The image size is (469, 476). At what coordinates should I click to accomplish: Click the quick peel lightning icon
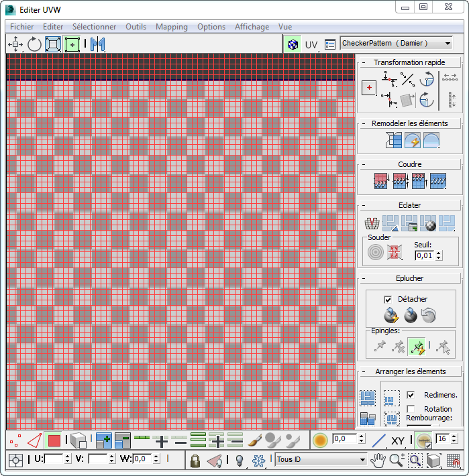391,315
